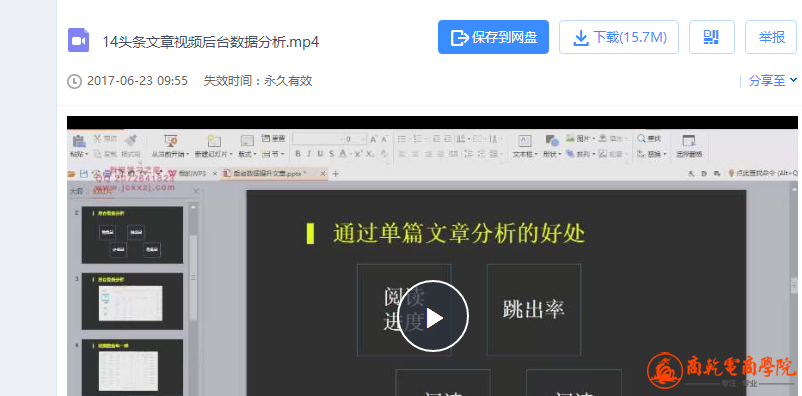The width and height of the screenshot is (802, 396).
Task: Click the 跳出率 box on the slide
Action: pos(533,310)
